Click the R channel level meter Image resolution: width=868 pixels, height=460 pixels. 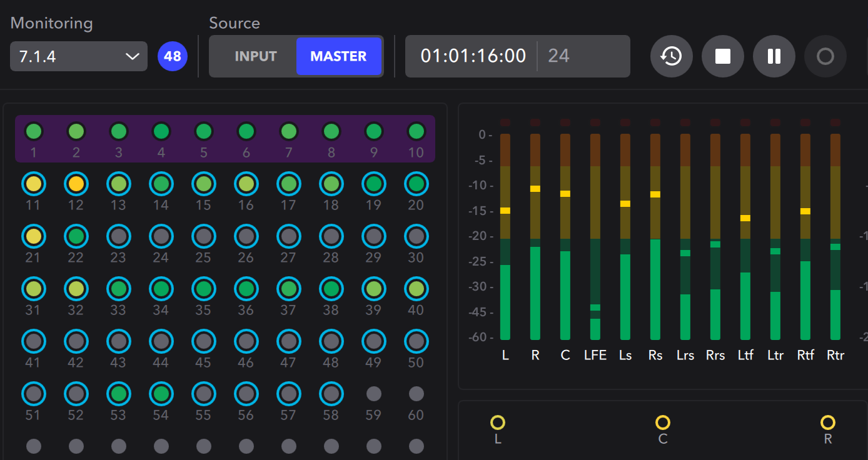click(535, 236)
